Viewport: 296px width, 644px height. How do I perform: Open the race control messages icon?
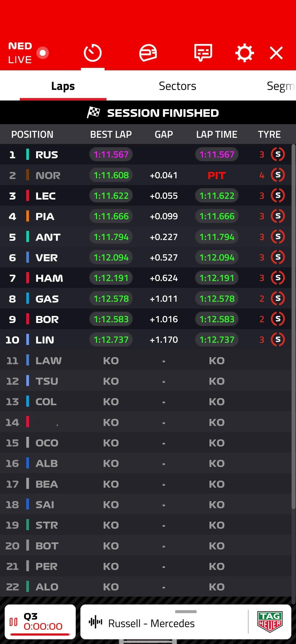coord(203,53)
